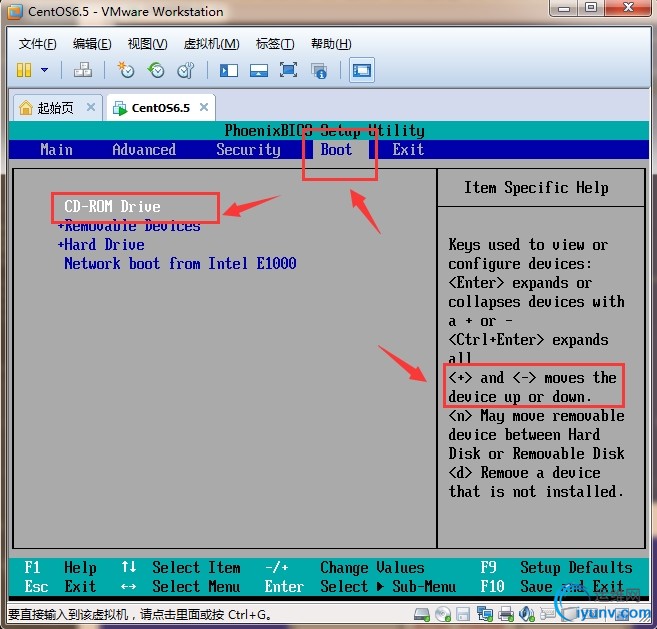657x629 pixels.
Task: Open the snapshot manager wrench icon
Action: [x=186, y=70]
